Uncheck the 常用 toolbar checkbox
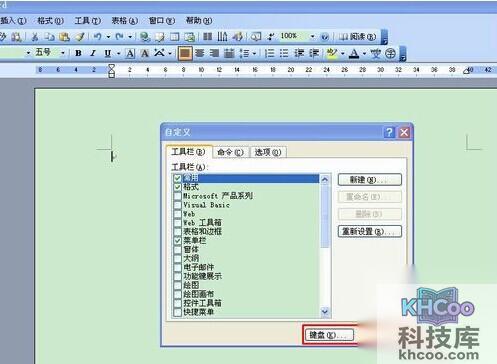Viewport: 497px width, 364px height. [177, 178]
